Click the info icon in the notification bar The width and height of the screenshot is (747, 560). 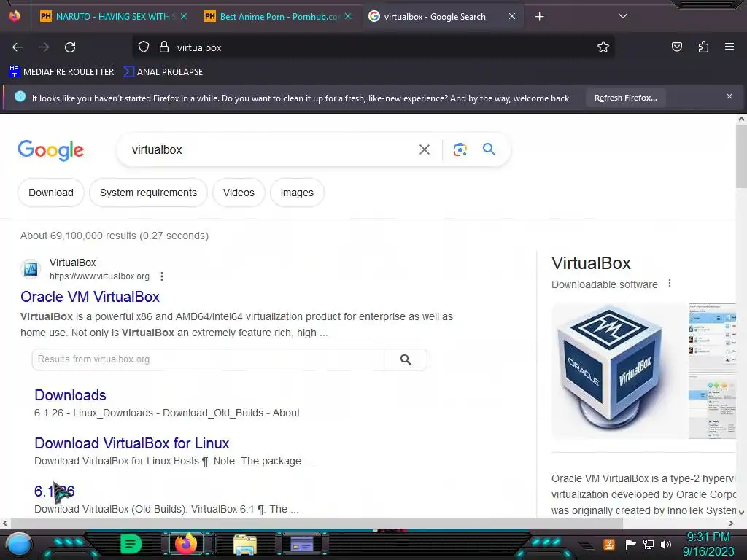pyautogui.click(x=20, y=97)
